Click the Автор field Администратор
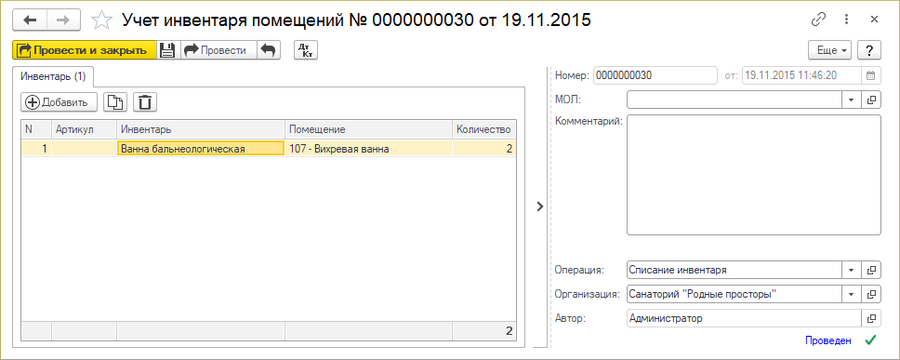Viewport: 900px width, 360px height. click(744, 318)
